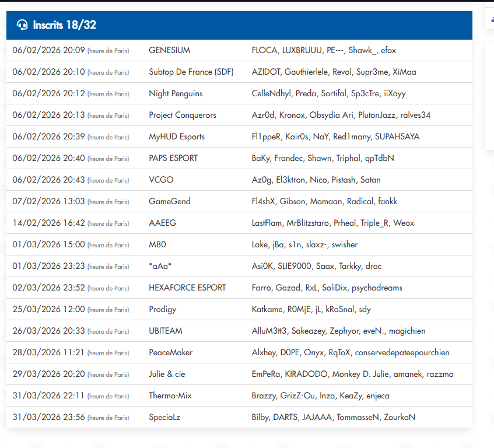
Task: Click the date 06/02/2026 20:39
Action: point(48,136)
